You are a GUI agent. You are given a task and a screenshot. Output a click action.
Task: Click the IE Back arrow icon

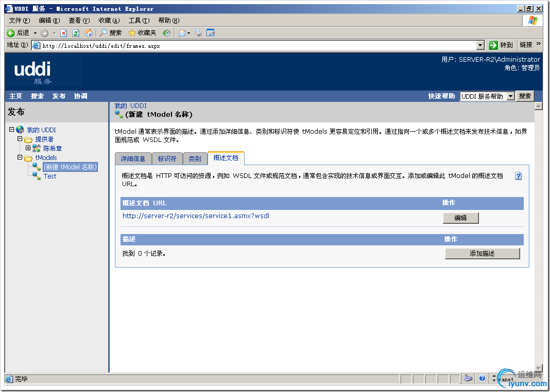(11, 33)
